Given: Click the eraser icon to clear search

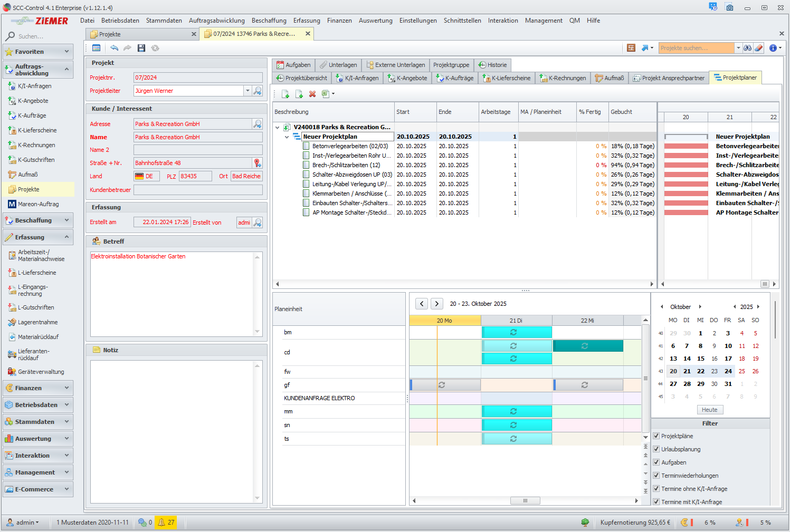Looking at the screenshot, I should [758, 48].
